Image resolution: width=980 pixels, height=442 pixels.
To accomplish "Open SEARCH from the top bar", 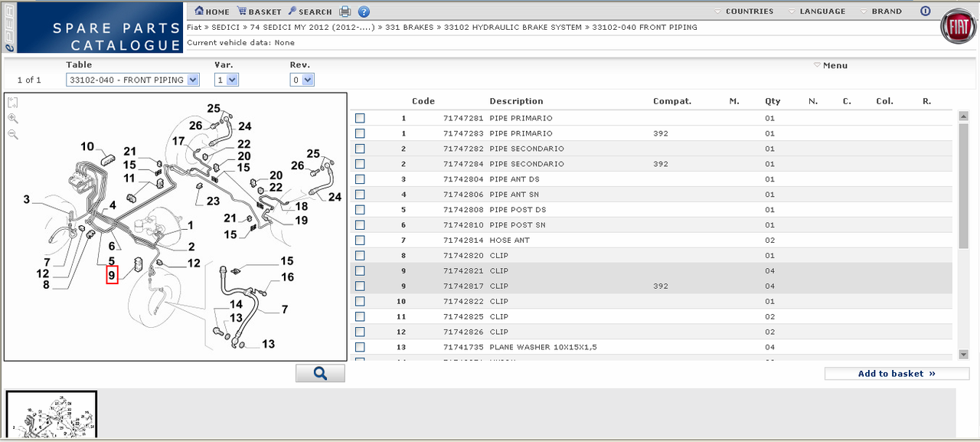I will click(x=310, y=11).
